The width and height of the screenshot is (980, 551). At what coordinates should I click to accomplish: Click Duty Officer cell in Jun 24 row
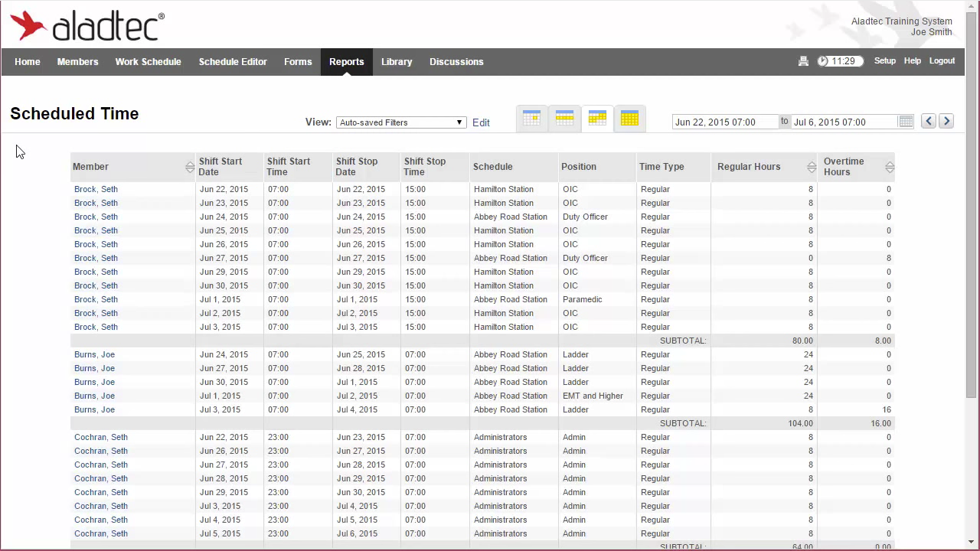click(586, 217)
